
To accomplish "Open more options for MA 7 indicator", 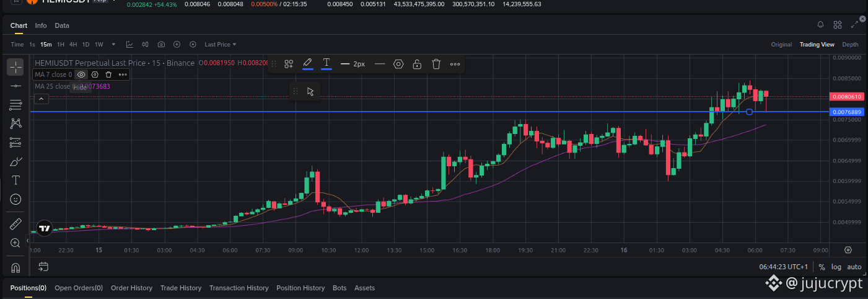I will [x=123, y=74].
